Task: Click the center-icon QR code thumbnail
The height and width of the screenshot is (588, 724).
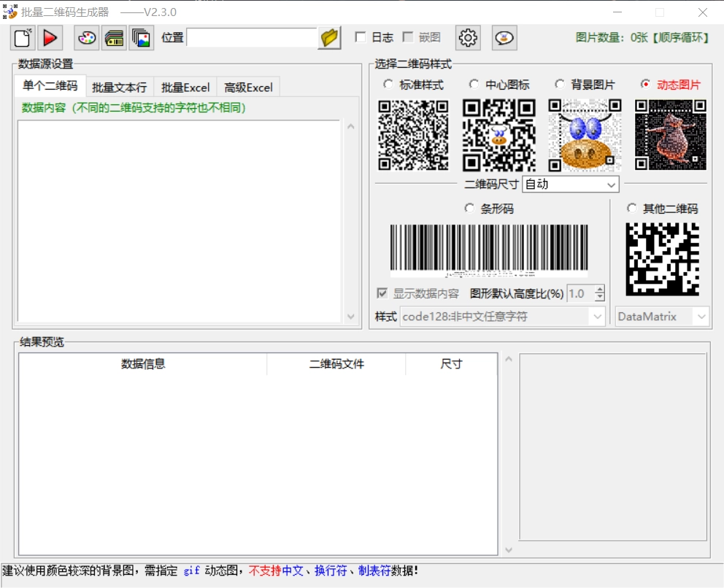Action: [499, 135]
